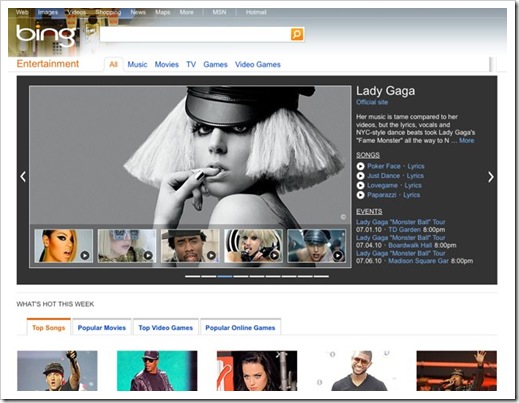Image resolution: width=519 pixels, height=403 pixels.
Task: Select the Games tab
Action: [x=215, y=64]
